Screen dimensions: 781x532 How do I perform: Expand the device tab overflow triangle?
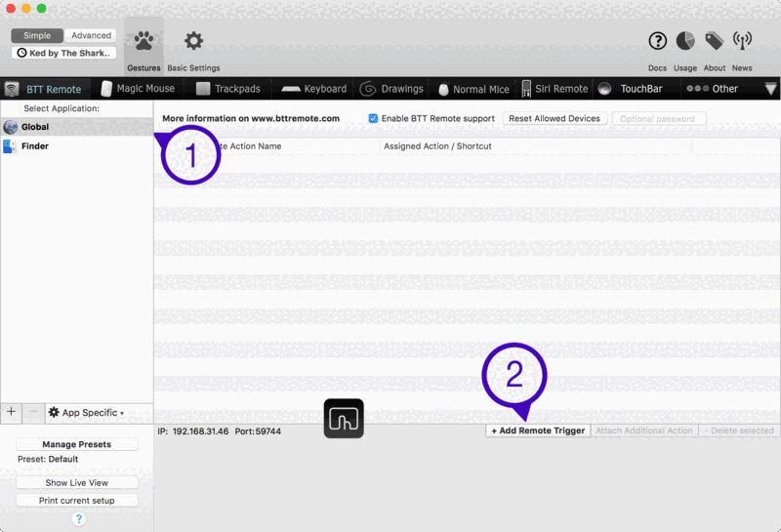point(770,89)
